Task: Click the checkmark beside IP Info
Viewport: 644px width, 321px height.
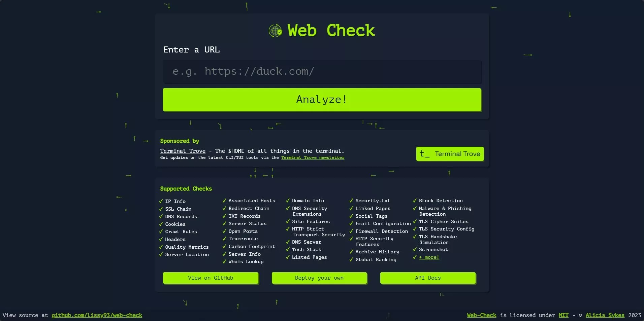Action: pyautogui.click(x=161, y=201)
